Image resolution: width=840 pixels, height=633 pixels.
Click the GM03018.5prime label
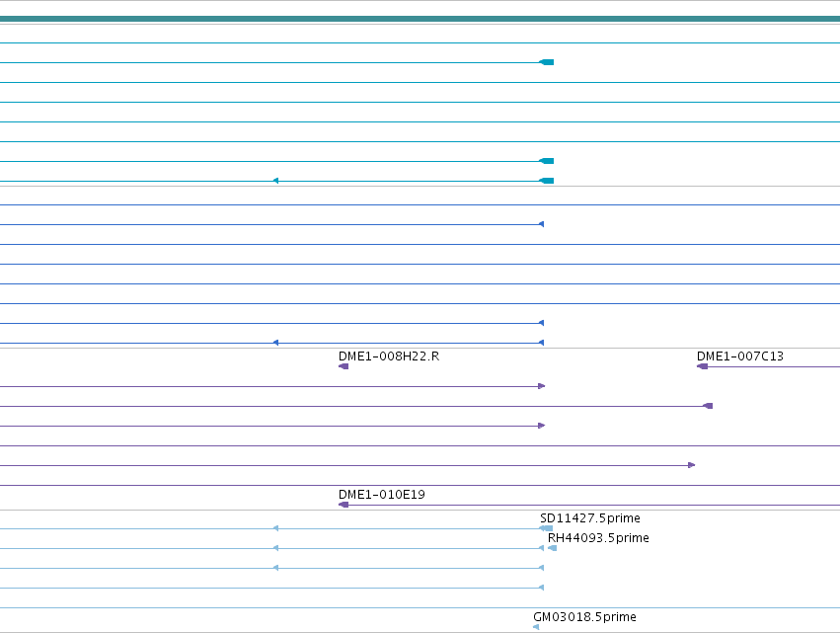point(584,617)
